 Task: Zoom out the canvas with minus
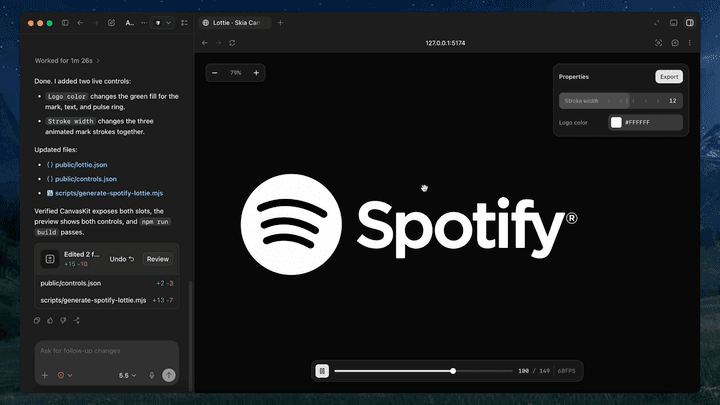(214, 73)
